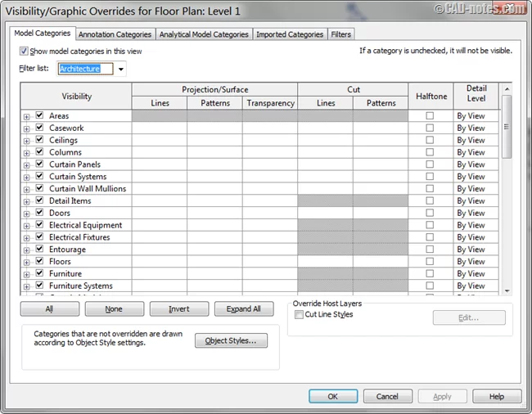Viewport: 532px width, 414px height.
Task: Enable Halftone for the Ceilings row
Action: click(x=430, y=141)
